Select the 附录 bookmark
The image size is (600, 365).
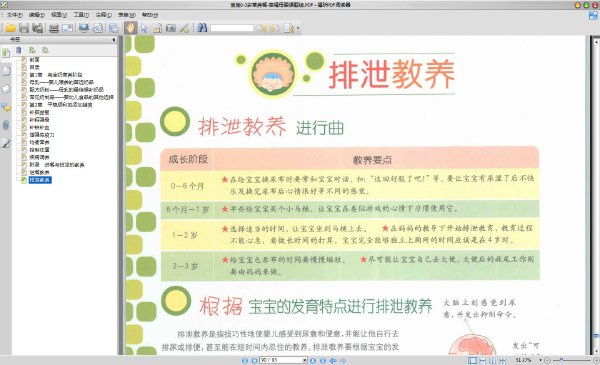57,165
